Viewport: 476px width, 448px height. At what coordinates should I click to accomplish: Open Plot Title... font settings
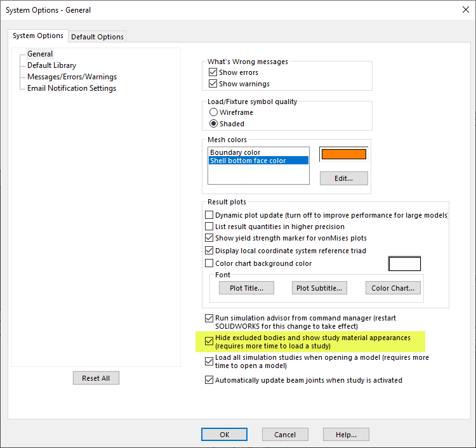246,287
